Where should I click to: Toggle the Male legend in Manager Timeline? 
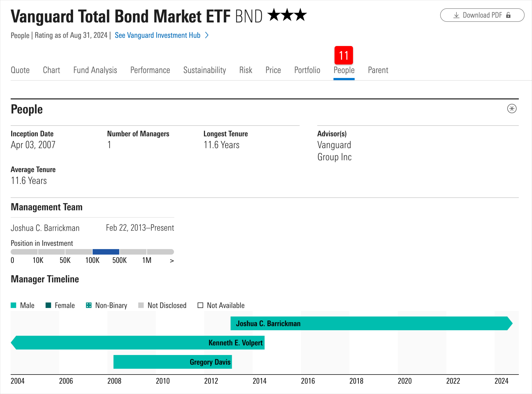14,305
